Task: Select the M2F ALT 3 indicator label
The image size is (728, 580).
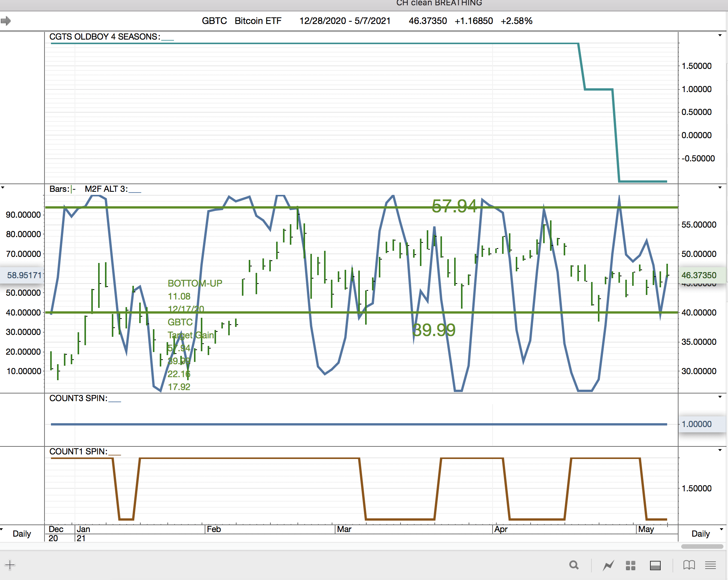Action: 106,189
